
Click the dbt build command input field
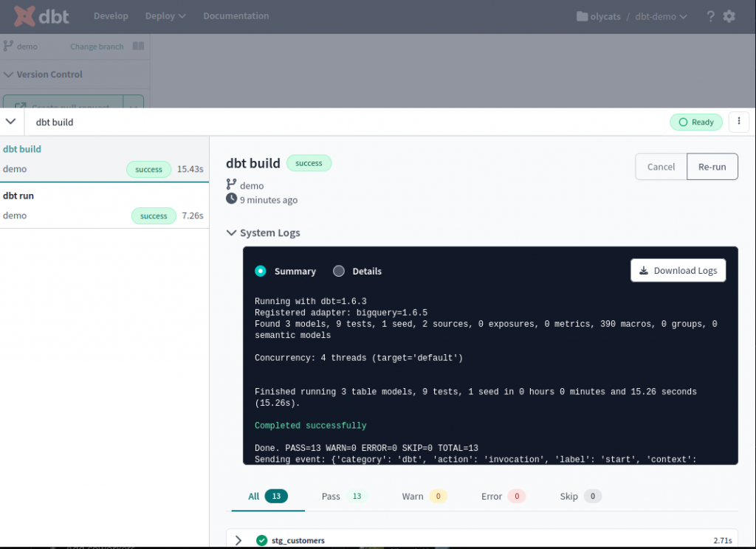(345, 122)
